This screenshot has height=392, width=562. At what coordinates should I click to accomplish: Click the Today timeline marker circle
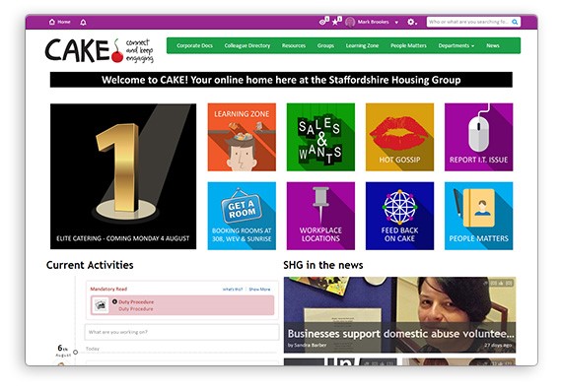point(75,352)
